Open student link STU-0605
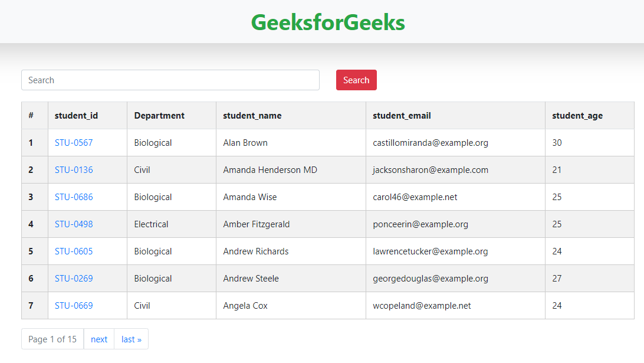Image resolution: width=644 pixels, height=363 pixels. [x=74, y=251]
